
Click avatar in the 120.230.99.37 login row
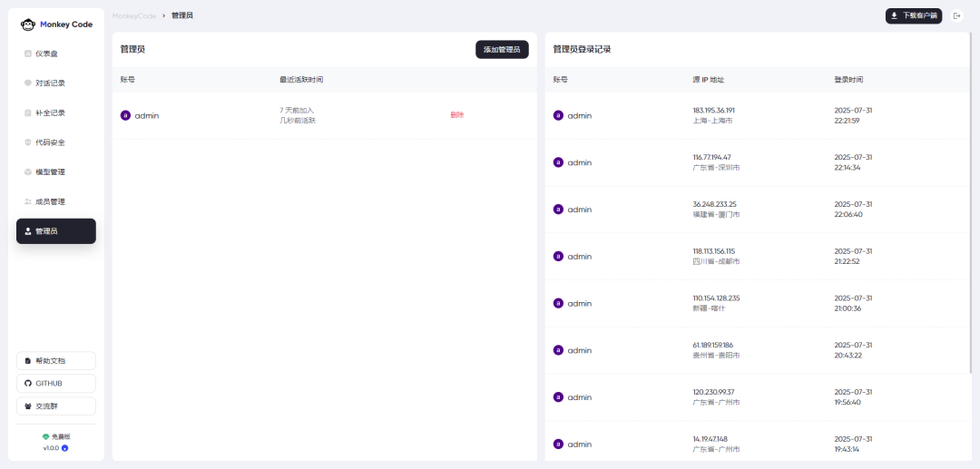[x=558, y=397]
